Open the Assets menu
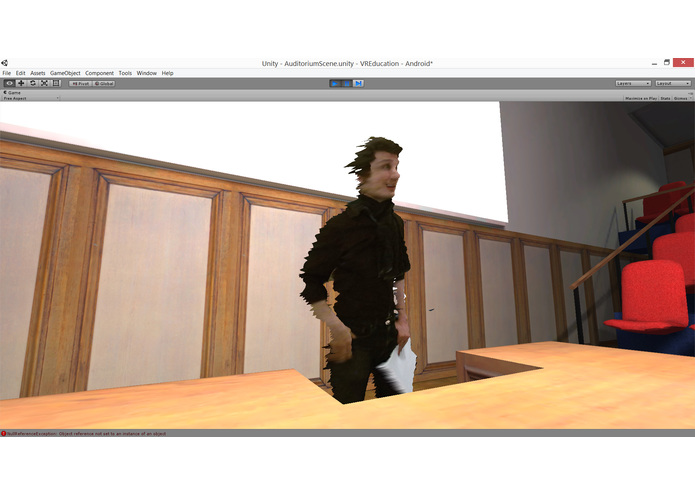The height and width of the screenshot is (494, 695). tap(38, 73)
